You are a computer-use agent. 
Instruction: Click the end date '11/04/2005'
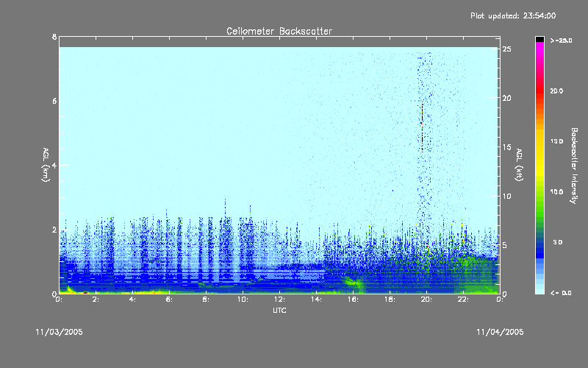500,332
